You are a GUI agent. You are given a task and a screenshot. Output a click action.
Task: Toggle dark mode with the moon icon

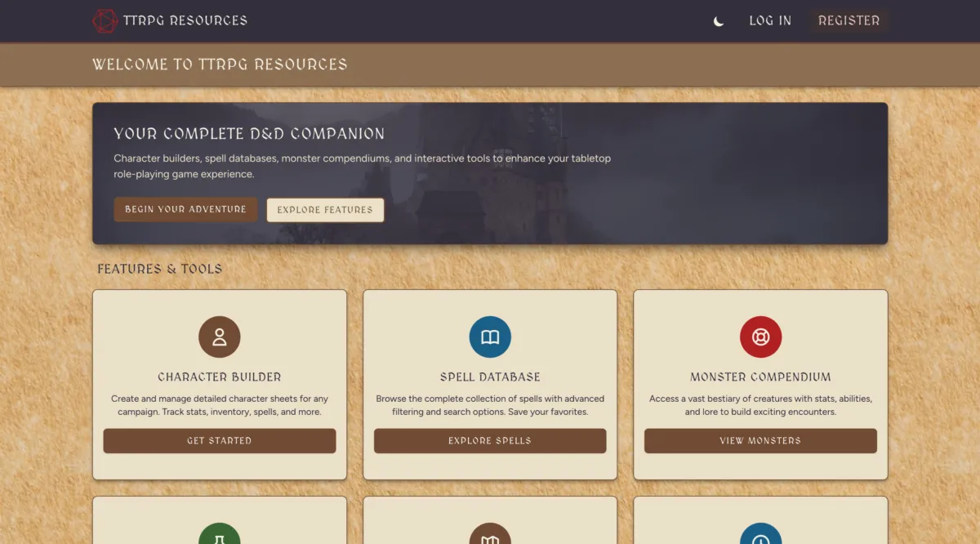(719, 21)
